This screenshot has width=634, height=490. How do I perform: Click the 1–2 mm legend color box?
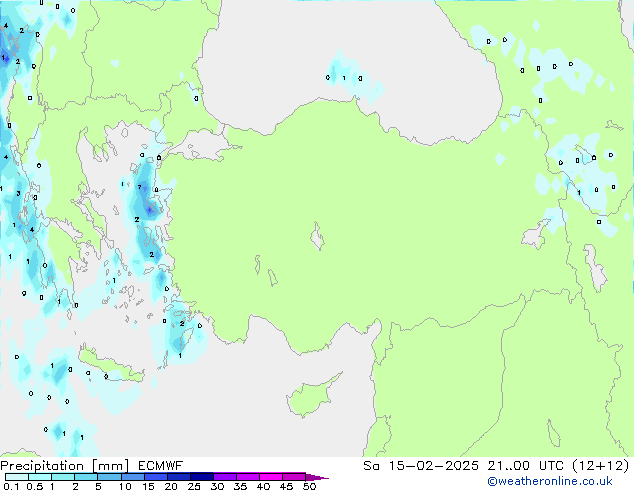[63, 477]
